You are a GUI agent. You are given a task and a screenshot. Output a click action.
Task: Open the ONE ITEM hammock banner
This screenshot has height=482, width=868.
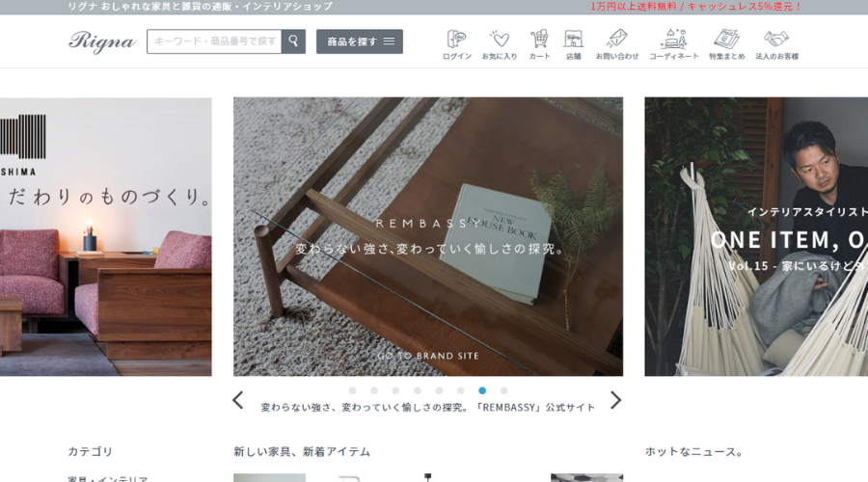coord(756,237)
